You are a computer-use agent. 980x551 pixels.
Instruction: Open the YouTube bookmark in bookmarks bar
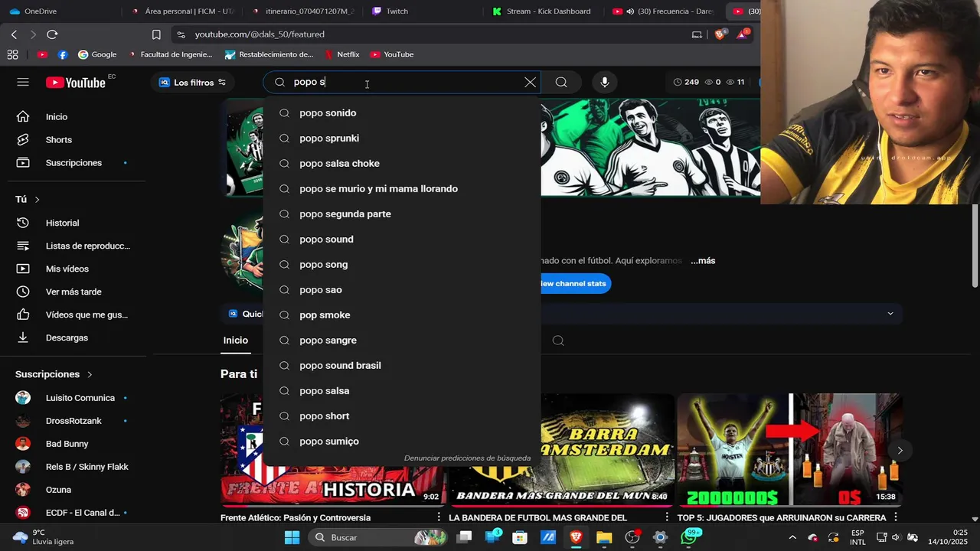[392, 54]
